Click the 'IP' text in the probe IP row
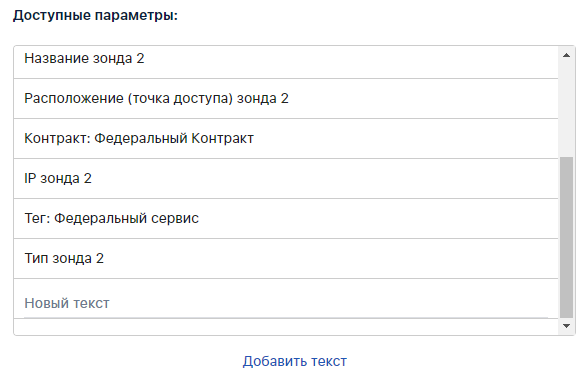 click(30, 178)
